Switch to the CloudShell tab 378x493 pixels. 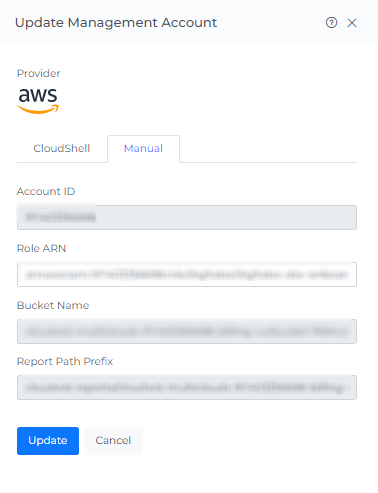point(62,148)
